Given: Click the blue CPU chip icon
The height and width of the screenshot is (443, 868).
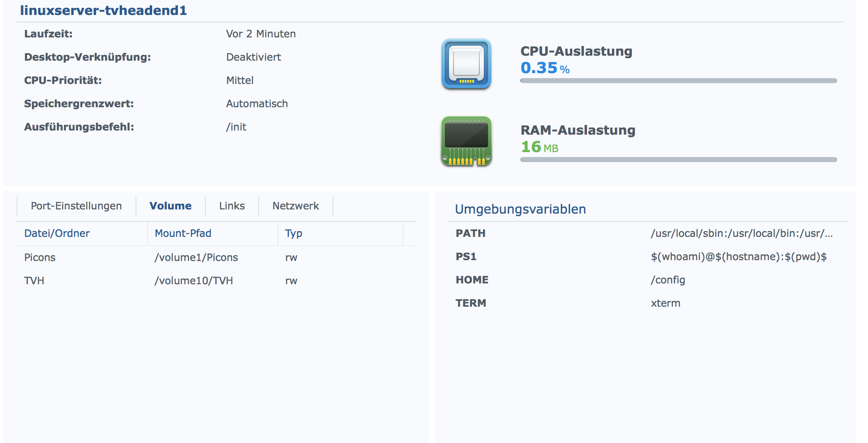Looking at the screenshot, I should [466, 64].
